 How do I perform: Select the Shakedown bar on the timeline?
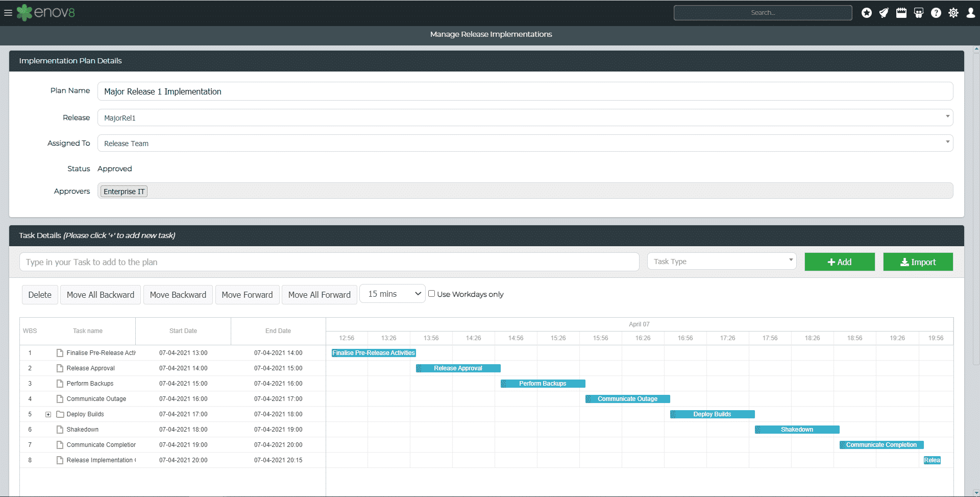(797, 429)
